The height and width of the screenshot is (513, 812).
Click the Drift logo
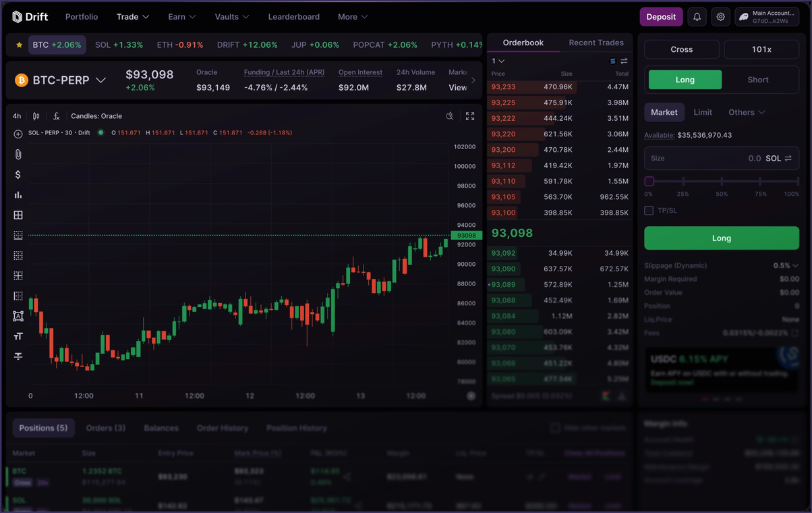tap(30, 17)
